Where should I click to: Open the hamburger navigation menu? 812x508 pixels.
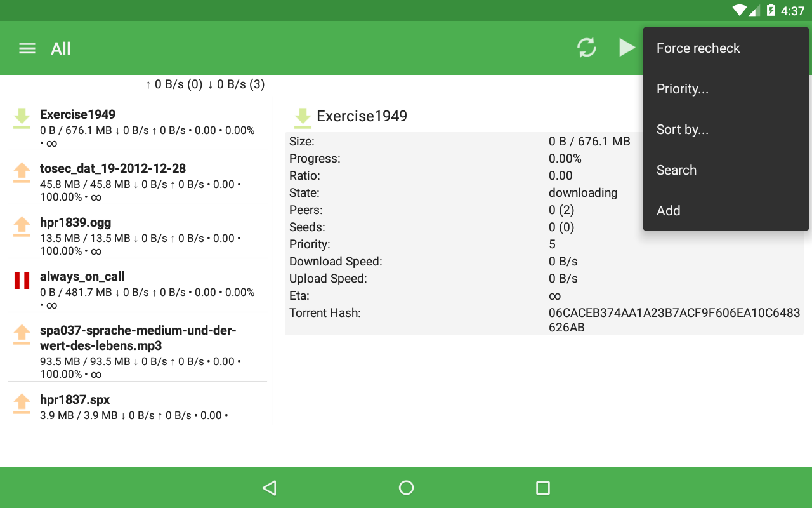pyautogui.click(x=27, y=48)
